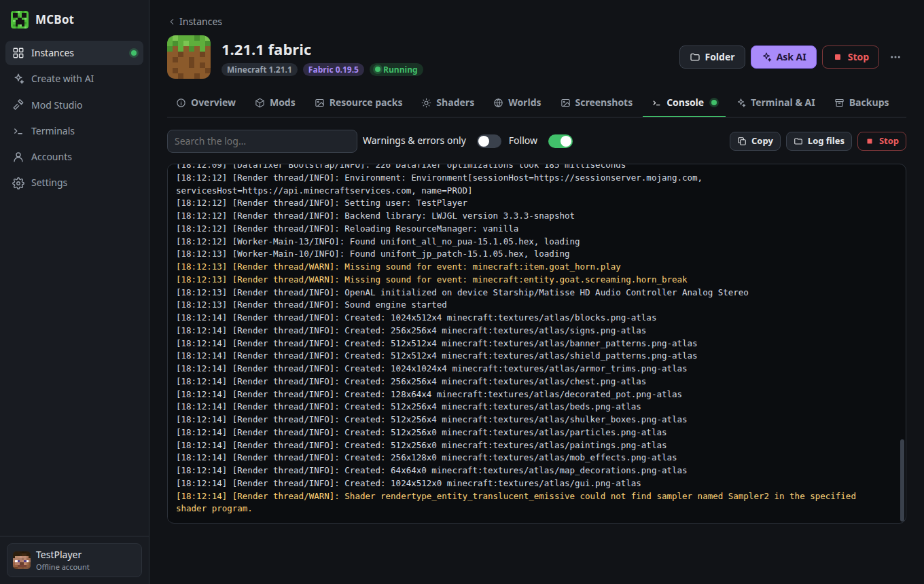924x584 pixels.
Task: Click the Accounts person icon
Action: (x=18, y=157)
